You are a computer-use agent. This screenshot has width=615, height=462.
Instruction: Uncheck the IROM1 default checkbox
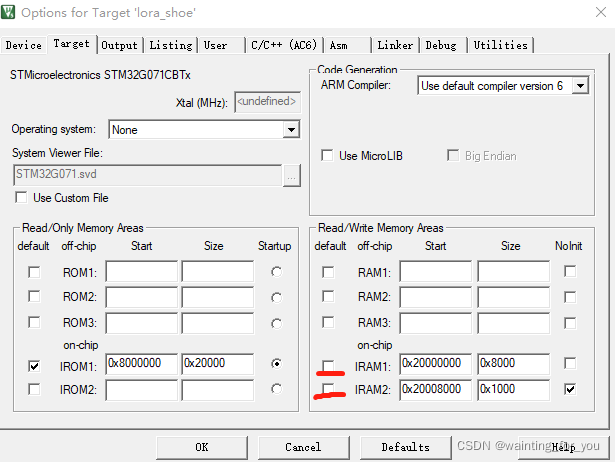(34, 366)
